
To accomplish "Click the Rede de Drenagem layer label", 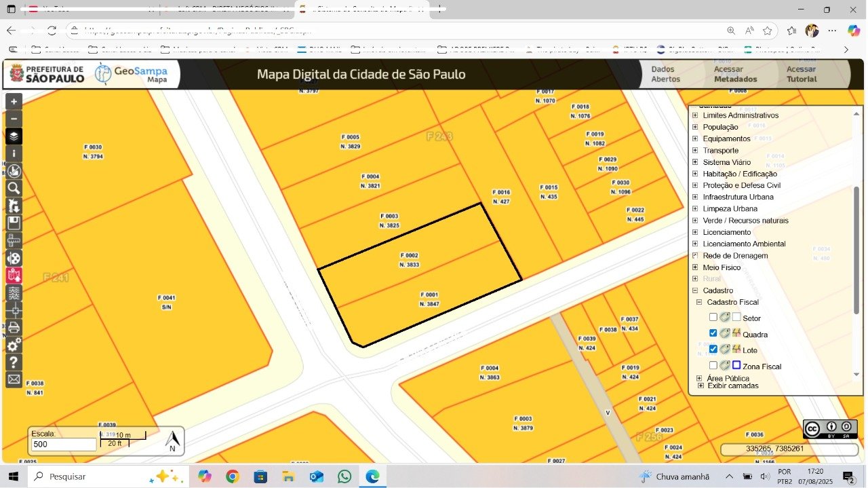I will [x=735, y=256].
